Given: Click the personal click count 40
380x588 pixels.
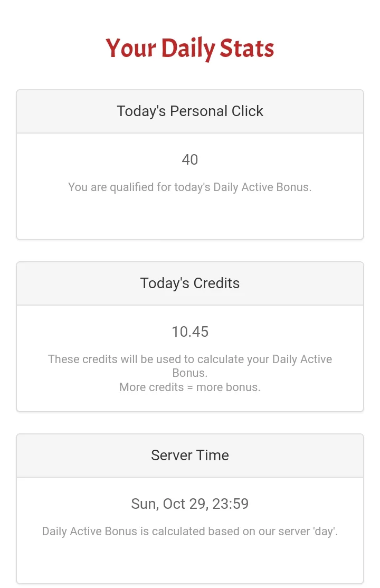Looking at the screenshot, I should [x=190, y=159].
